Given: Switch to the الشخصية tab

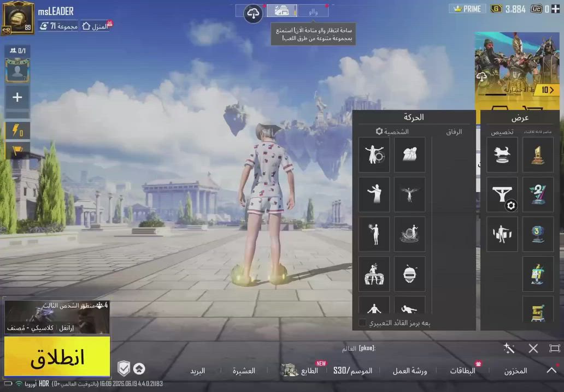Looking at the screenshot, I should pyautogui.click(x=396, y=132).
